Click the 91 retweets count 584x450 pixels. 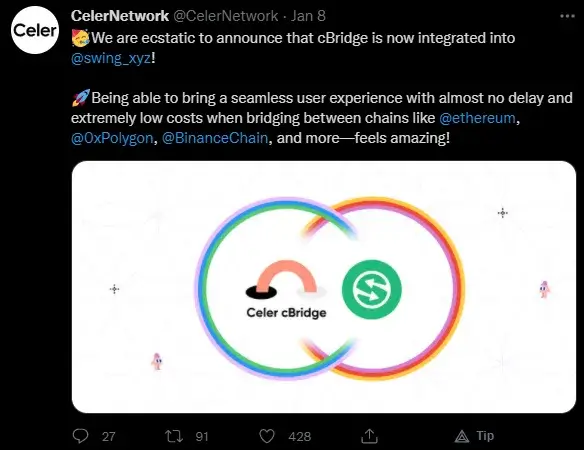point(202,436)
